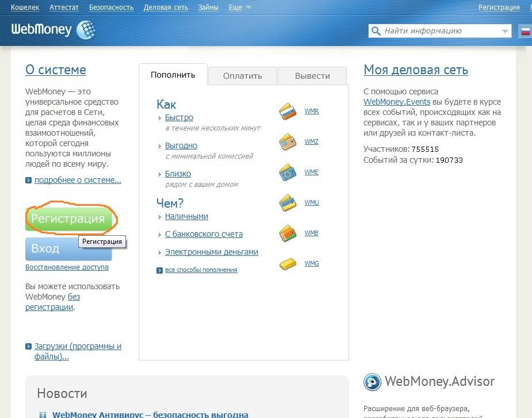Click the 'WMR' text link
The width and height of the screenshot is (532, 418).
tap(312, 111)
